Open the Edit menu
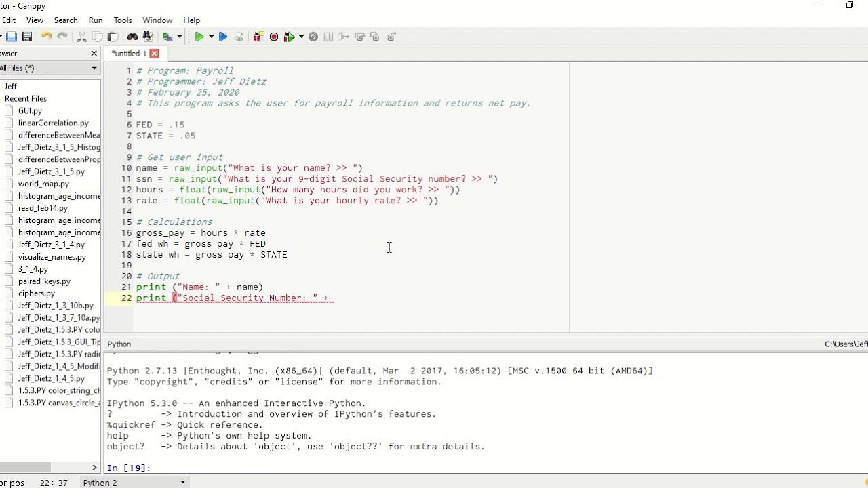The height and width of the screenshot is (488, 868). pyautogui.click(x=9, y=20)
